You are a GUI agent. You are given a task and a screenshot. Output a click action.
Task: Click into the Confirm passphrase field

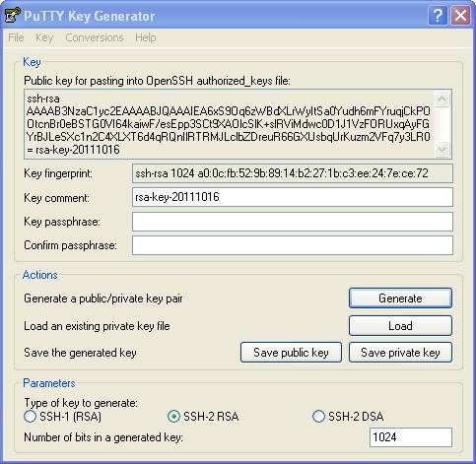click(x=293, y=245)
